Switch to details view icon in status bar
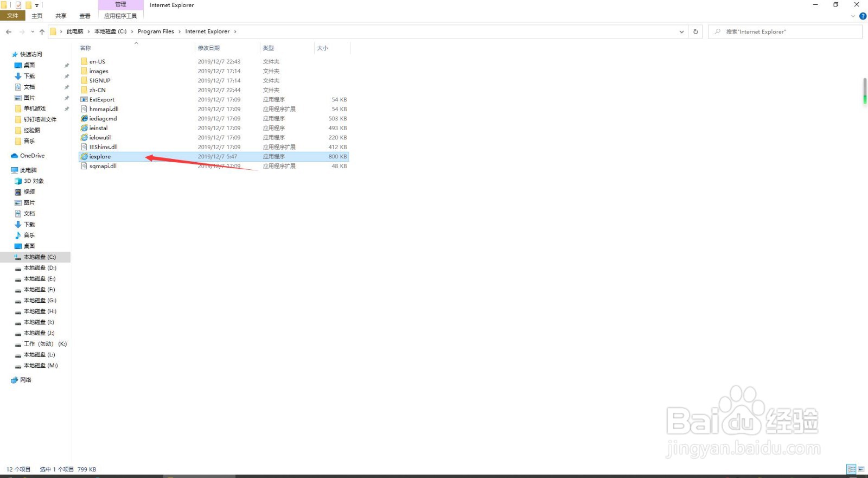Viewport: 868px width, 478px height. click(x=851, y=469)
